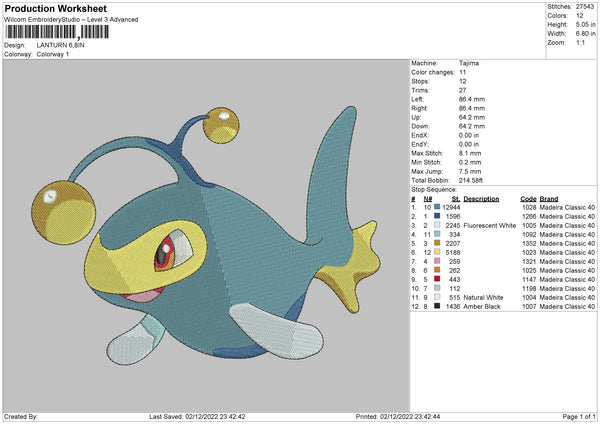This screenshot has width=600, height=424.
Task: Click the Amber Black color swatch
Action: click(437, 306)
